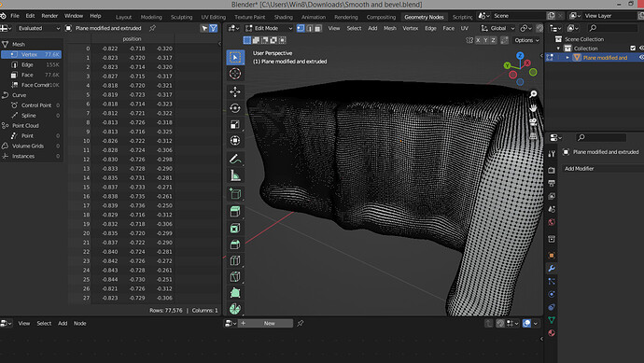Toggle X axis mirror

click(478, 40)
